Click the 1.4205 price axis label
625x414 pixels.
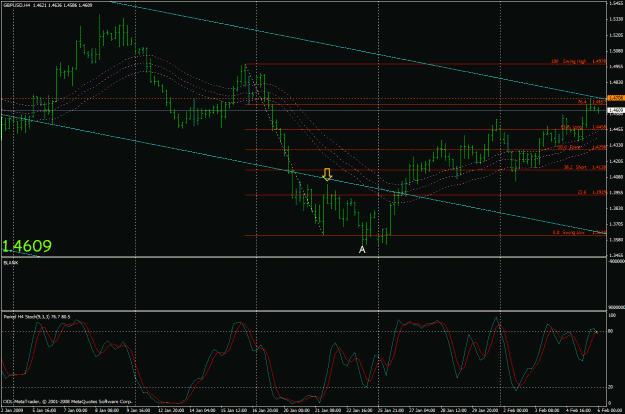click(616, 161)
